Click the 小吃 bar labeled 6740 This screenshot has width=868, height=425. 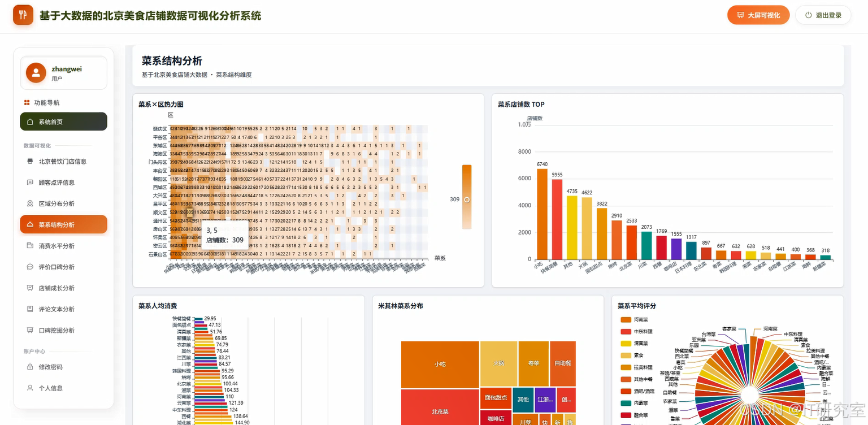click(x=542, y=214)
